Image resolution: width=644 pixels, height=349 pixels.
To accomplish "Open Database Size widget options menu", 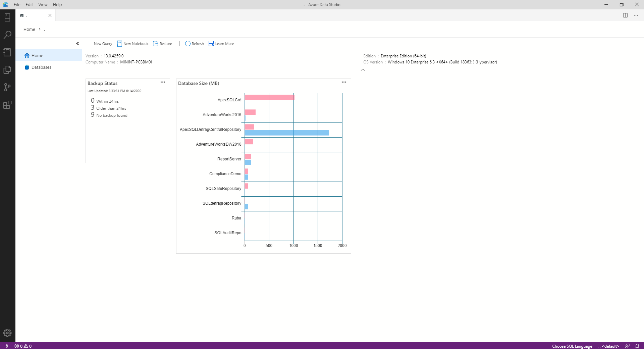I will pyautogui.click(x=344, y=82).
